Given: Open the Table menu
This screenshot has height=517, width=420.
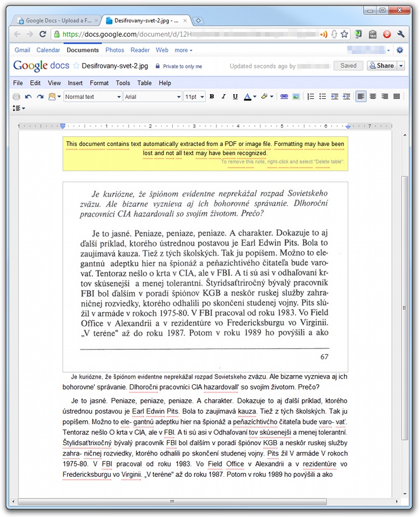Looking at the screenshot, I should tap(144, 83).
